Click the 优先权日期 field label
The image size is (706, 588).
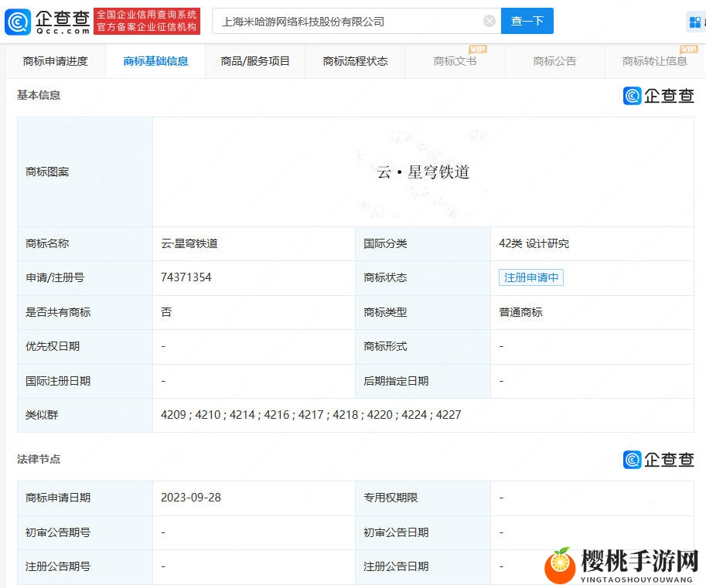(53, 346)
